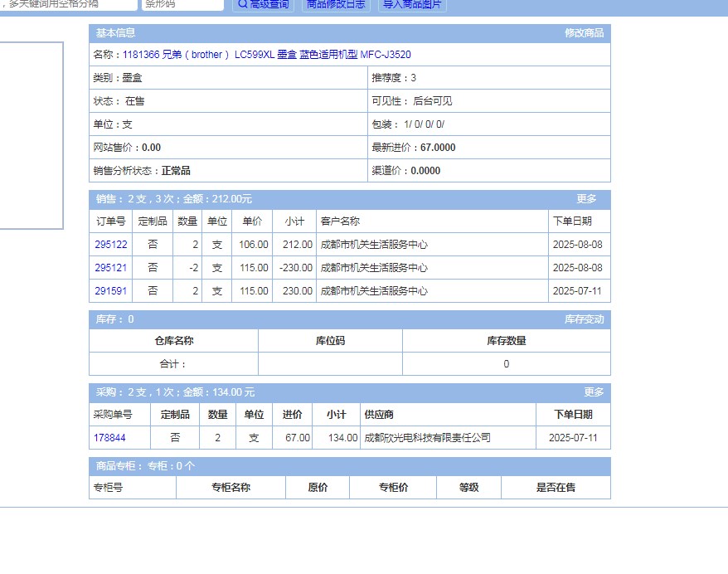Click the 合计： row label
The image size is (728, 574).
173,364
